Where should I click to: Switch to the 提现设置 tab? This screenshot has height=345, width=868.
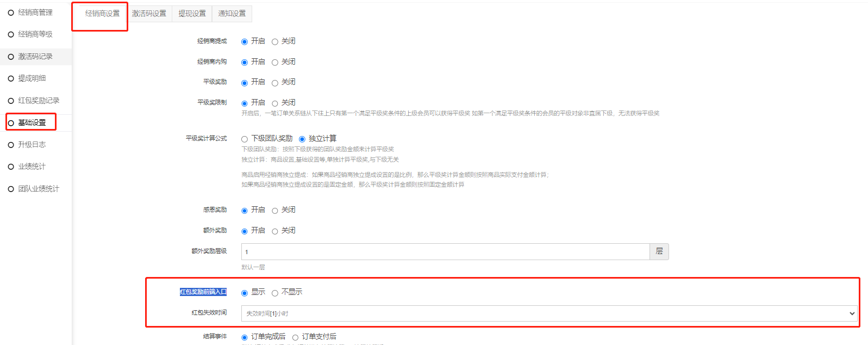point(192,14)
